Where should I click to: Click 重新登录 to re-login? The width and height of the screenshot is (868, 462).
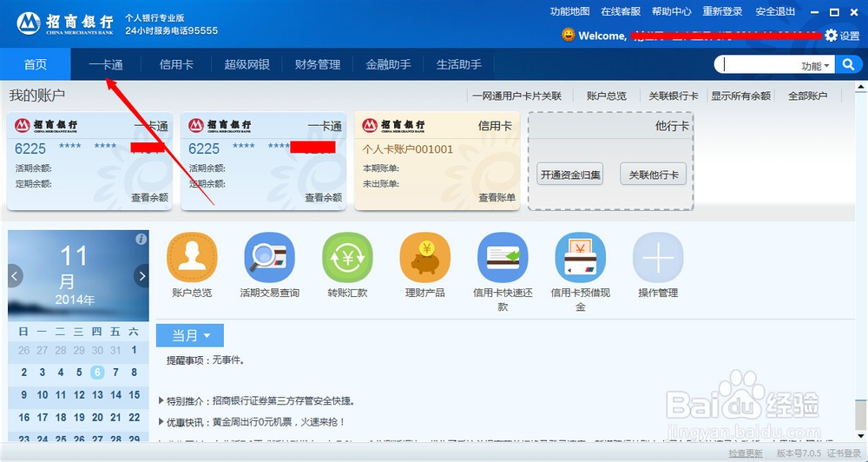[722, 11]
